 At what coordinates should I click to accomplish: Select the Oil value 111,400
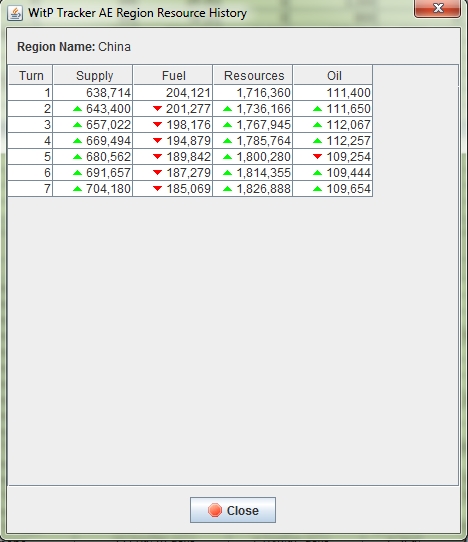pyautogui.click(x=333, y=93)
